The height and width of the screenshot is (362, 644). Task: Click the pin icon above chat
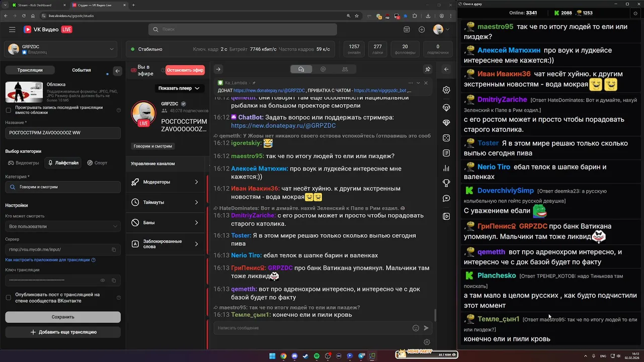(x=428, y=69)
